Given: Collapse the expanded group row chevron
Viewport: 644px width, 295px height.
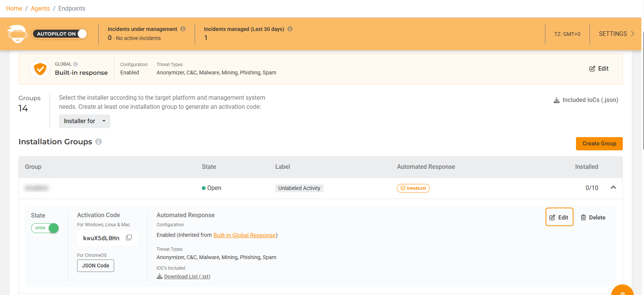Looking at the screenshot, I should click(x=613, y=188).
